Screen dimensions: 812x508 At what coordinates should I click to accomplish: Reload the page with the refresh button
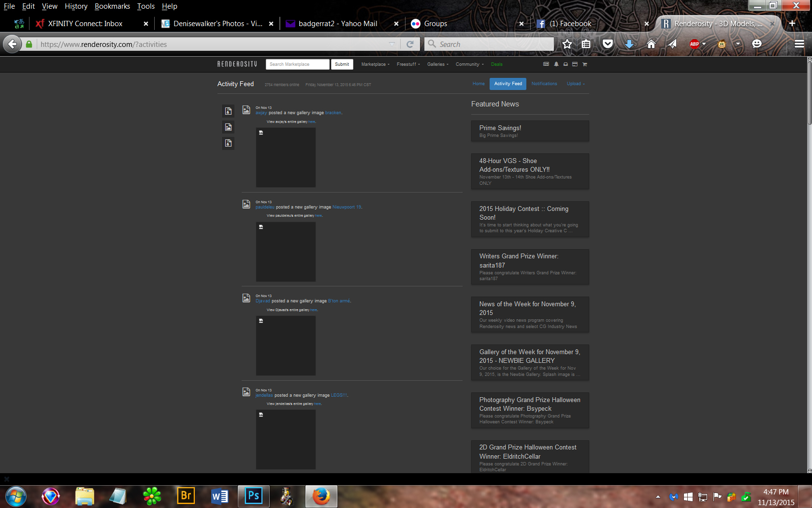pos(410,44)
